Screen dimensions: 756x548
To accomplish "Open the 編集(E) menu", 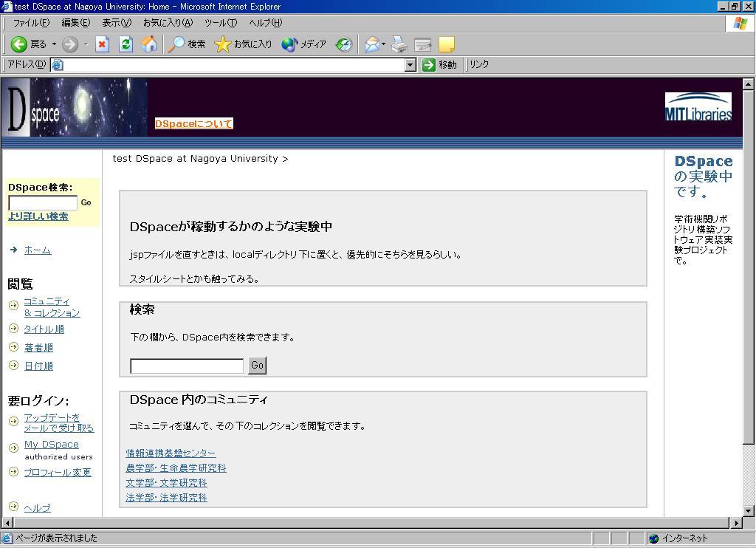I will pos(76,23).
